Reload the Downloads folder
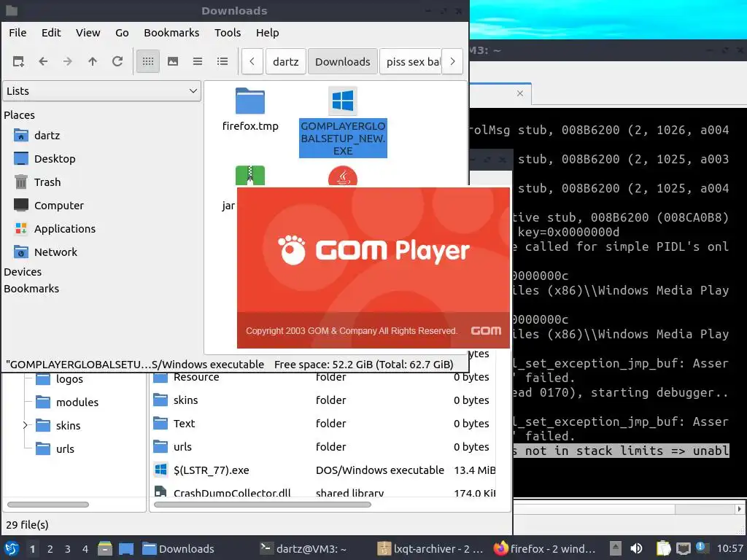747x560 pixels. 117,61
